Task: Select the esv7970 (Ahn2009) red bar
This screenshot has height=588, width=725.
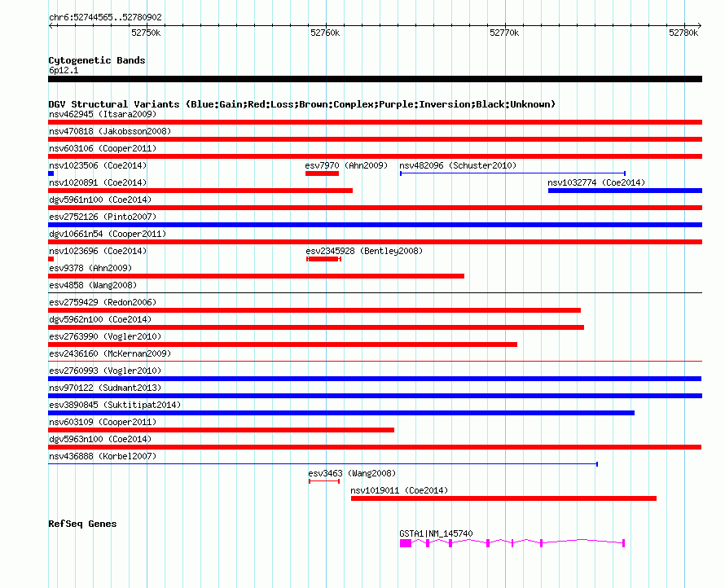Action: pos(323,173)
